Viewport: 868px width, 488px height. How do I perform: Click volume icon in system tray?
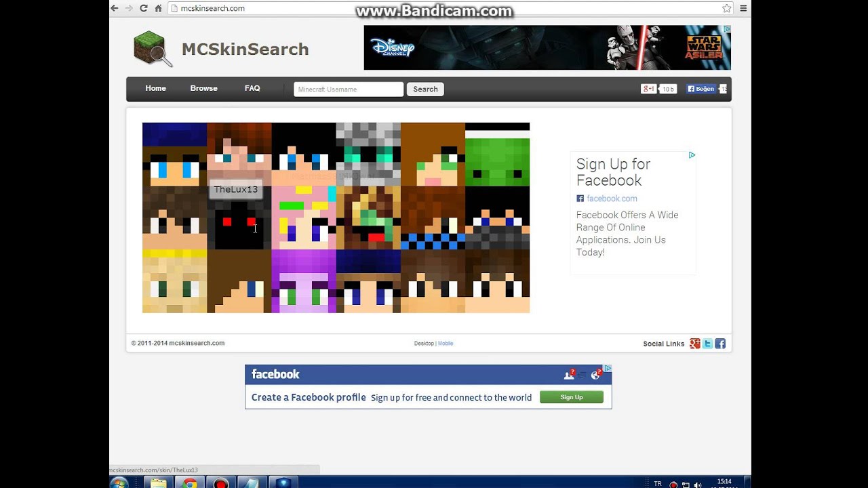pyautogui.click(x=698, y=485)
